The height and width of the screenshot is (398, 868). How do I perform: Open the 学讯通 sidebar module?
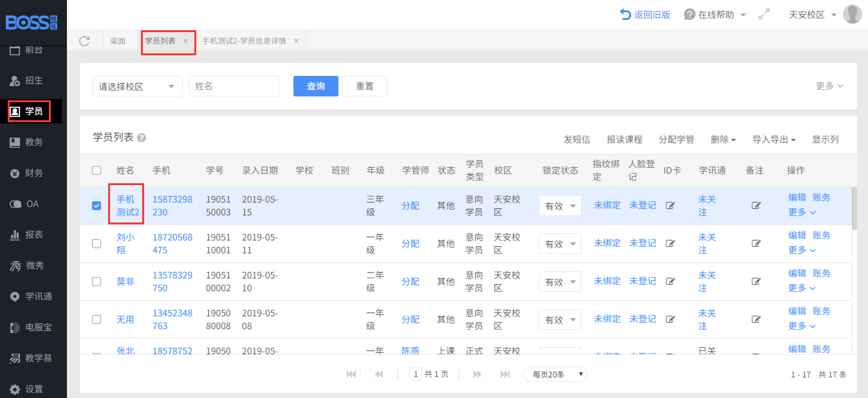(31, 296)
